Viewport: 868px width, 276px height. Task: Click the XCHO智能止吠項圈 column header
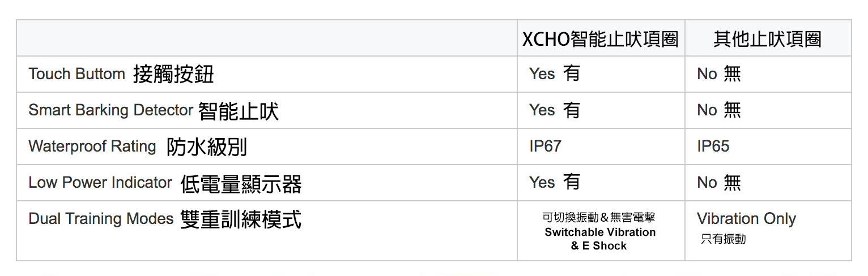point(600,38)
